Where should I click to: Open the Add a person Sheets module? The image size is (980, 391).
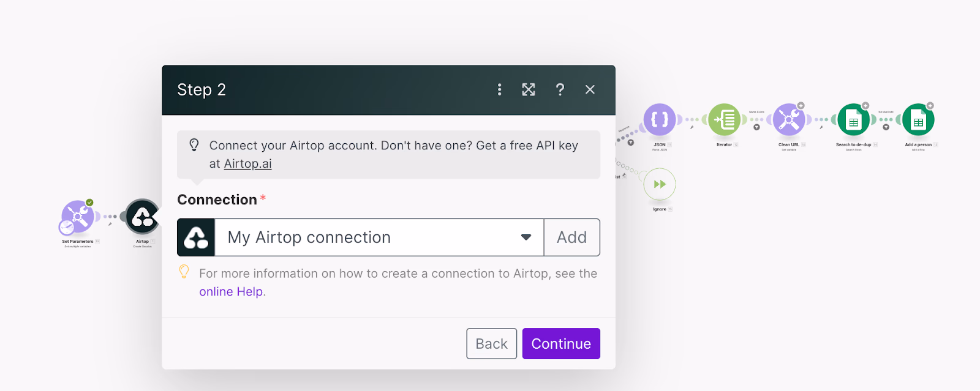click(918, 119)
